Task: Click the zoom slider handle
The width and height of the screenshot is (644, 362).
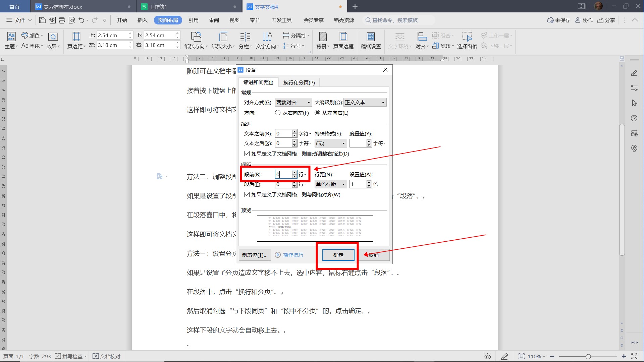Action: 588,357
